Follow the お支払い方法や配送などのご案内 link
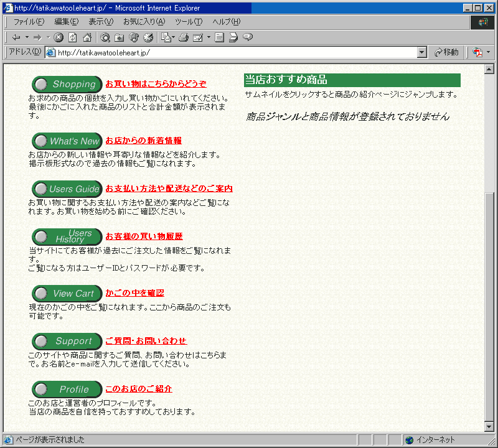This screenshot has height=448, width=498. tap(169, 189)
